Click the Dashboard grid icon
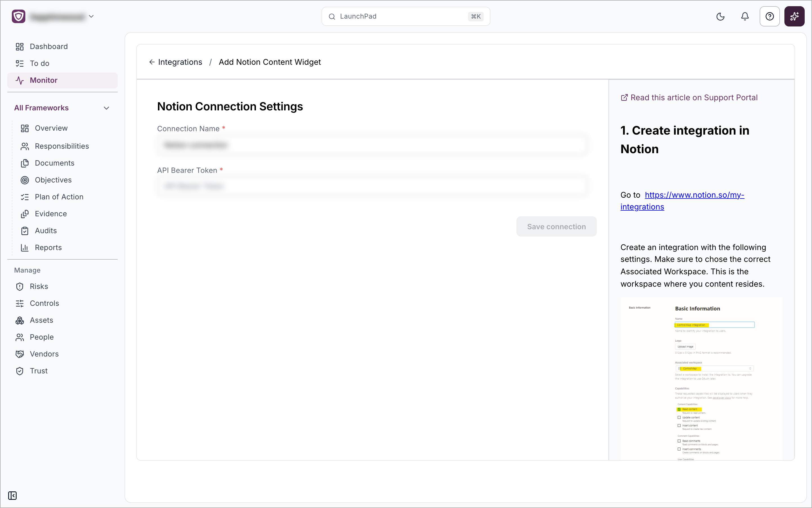 coord(19,47)
